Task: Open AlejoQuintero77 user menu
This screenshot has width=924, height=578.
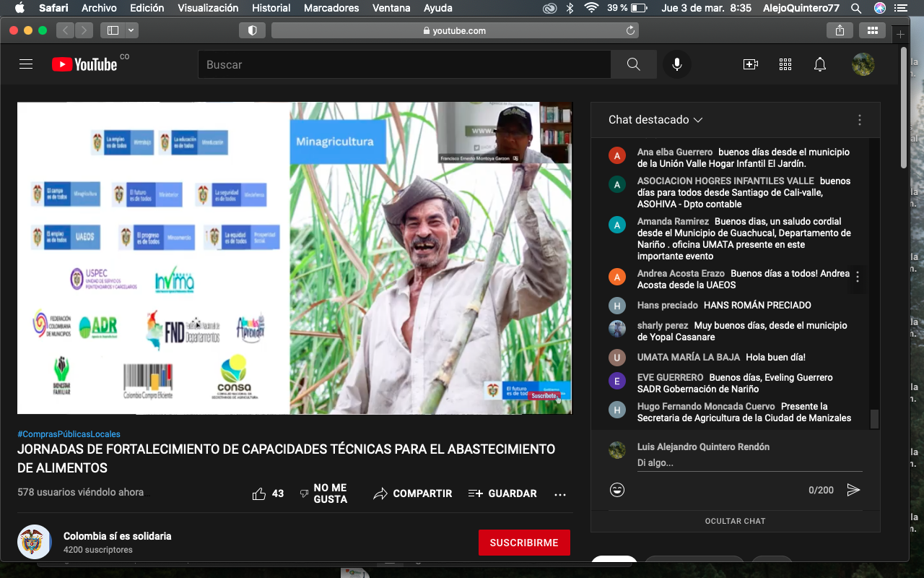Action: [803, 8]
